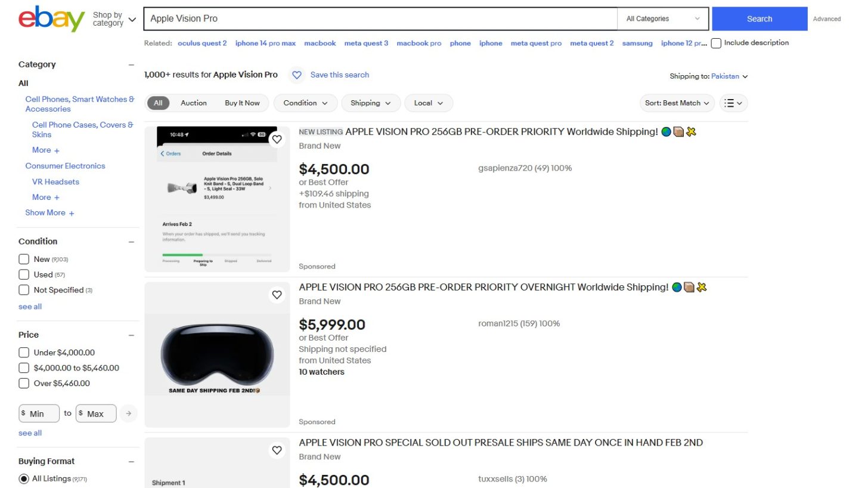Open list view options dropdown

coord(733,103)
